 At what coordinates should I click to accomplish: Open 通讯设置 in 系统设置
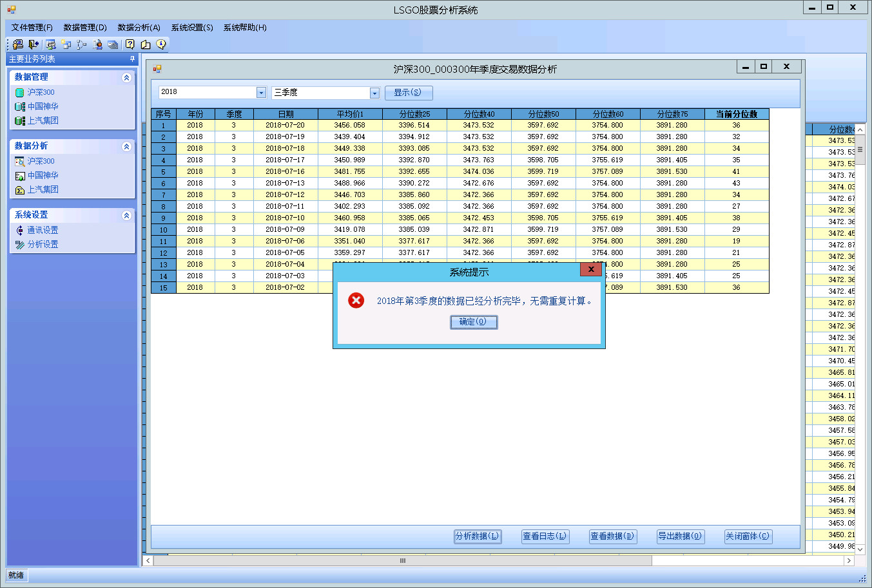[43, 230]
